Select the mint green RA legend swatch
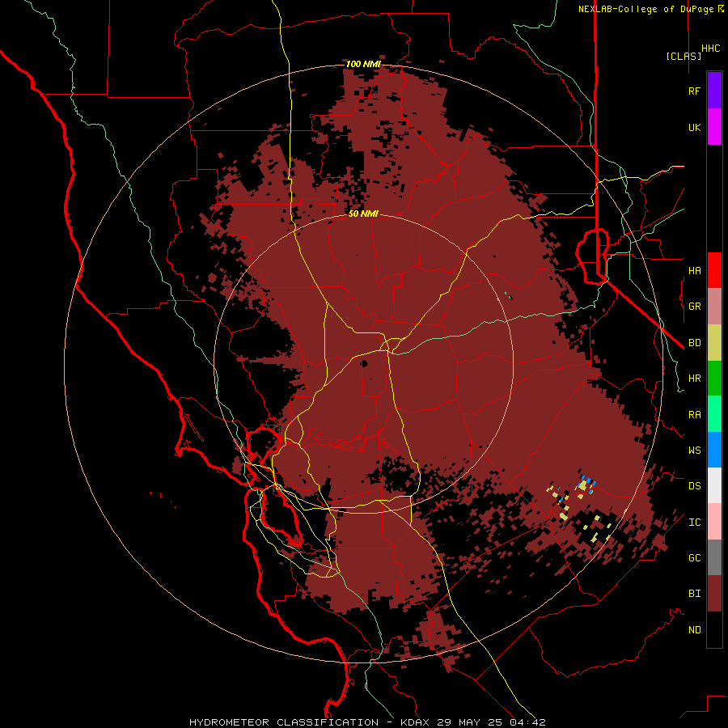Viewport: 728px width, 728px height. tap(714, 414)
